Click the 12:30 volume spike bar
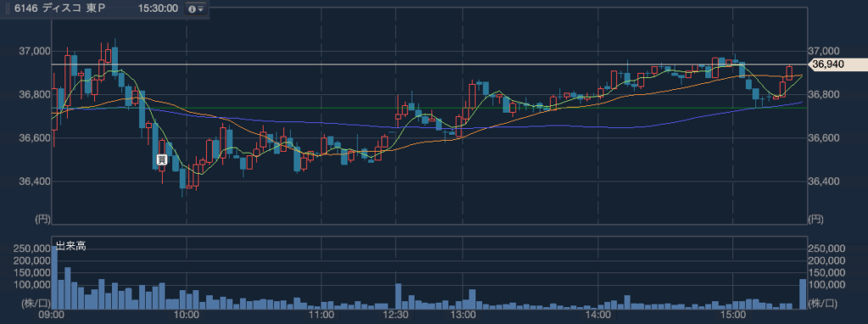 coord(398,296)
